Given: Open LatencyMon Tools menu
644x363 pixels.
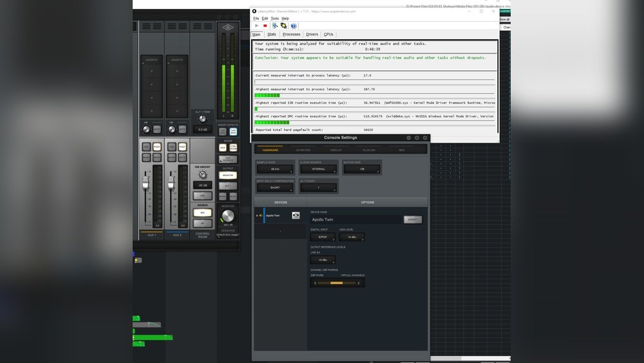Looking at the screenshot, I should 275,19.
